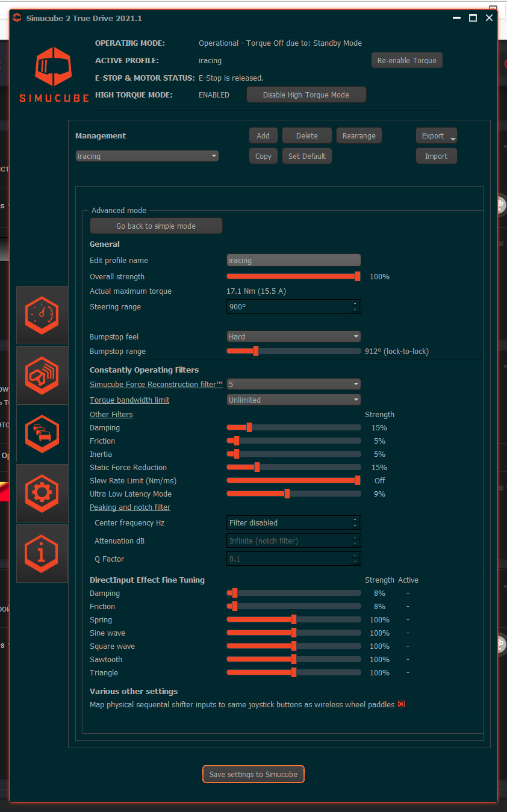Open the Overview gauge sidebar icon

click(42, 315)
